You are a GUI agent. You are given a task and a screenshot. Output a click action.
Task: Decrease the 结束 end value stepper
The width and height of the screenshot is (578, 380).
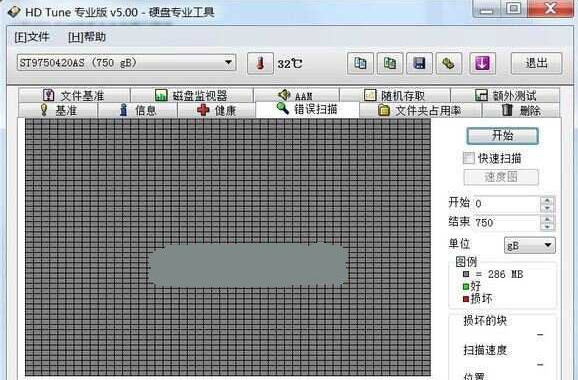[547, 227]
